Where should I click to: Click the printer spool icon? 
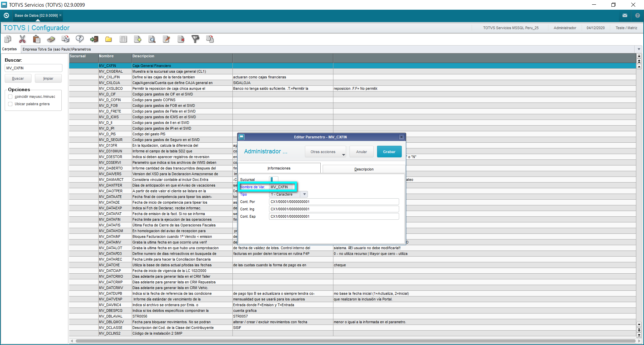click(65, 39)
